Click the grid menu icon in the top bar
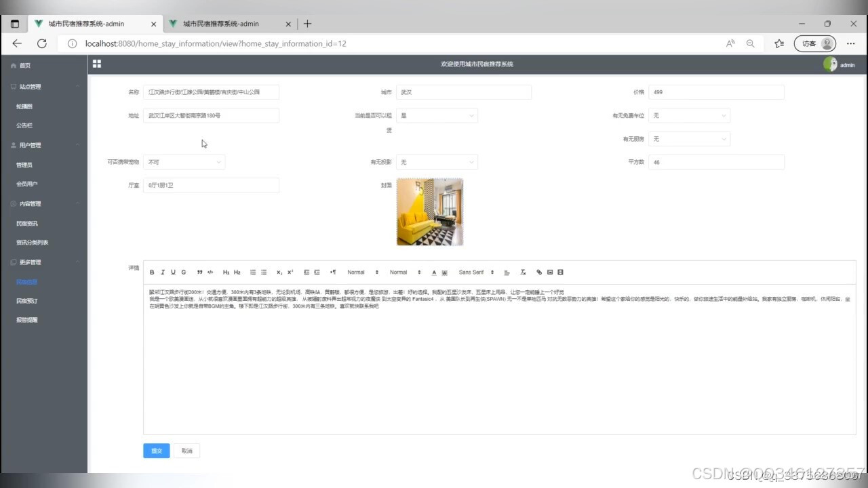Screen dimensions: 868x488 (96, 63)
